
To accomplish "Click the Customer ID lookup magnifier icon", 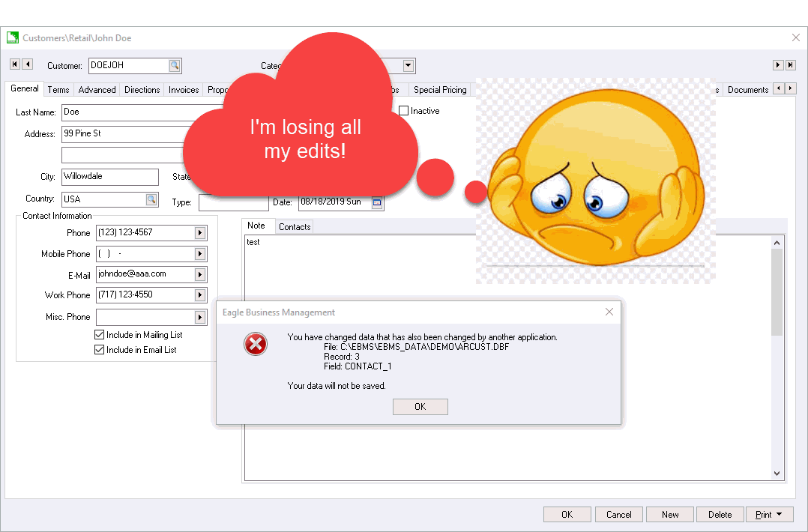I will click(175, 66).
